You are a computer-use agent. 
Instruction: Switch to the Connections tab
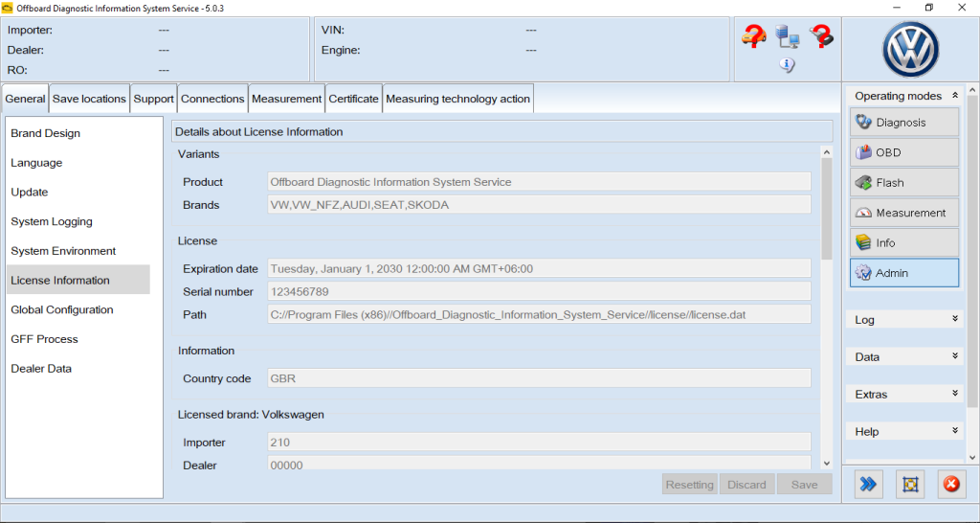click(x=212, y=99)
